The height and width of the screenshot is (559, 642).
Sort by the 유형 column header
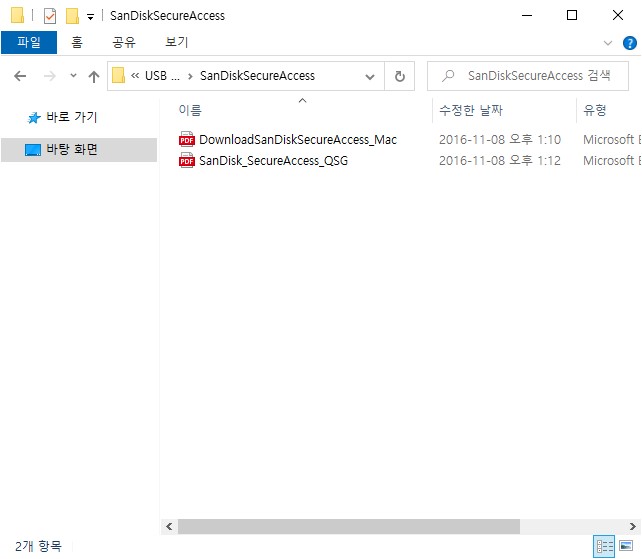[595, 110]
